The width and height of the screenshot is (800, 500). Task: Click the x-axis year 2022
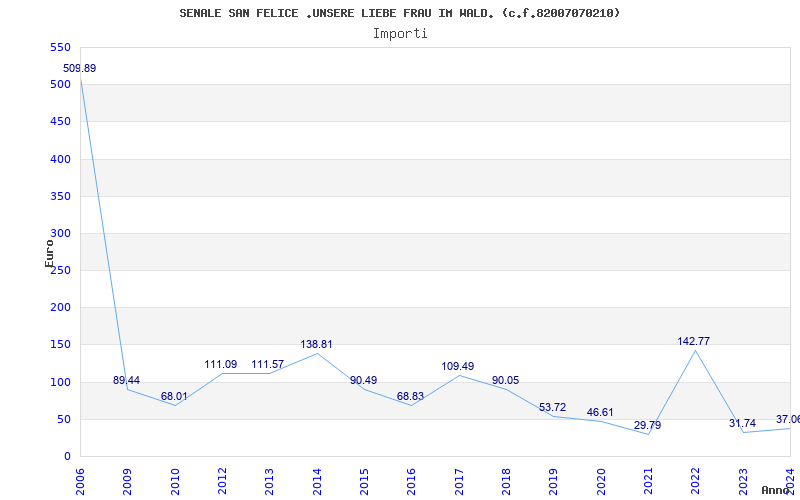coord(695,481)
